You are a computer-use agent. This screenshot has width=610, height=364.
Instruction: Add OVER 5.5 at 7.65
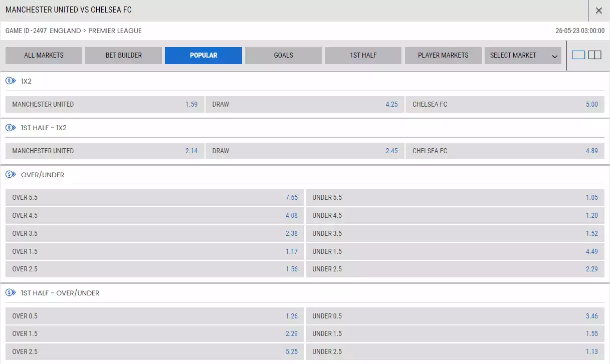155,198
